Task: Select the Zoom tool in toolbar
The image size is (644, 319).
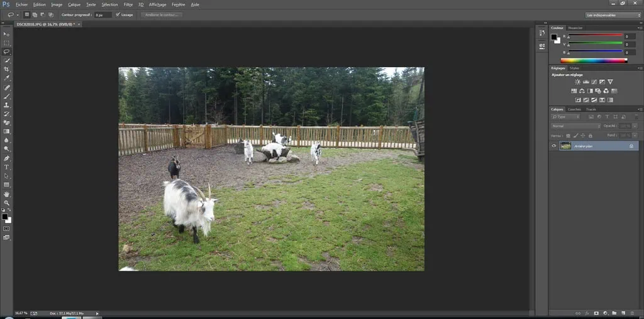Action: point(6,203)
